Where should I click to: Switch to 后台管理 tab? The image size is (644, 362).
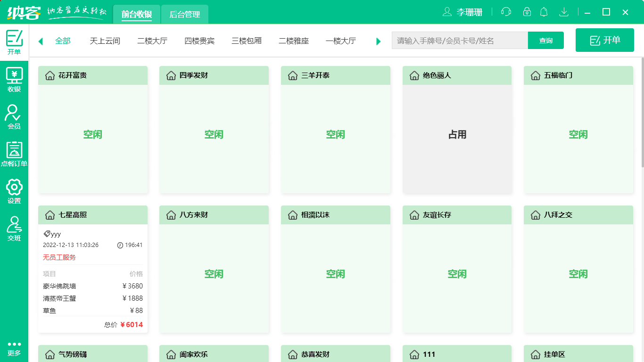point(184,15)
